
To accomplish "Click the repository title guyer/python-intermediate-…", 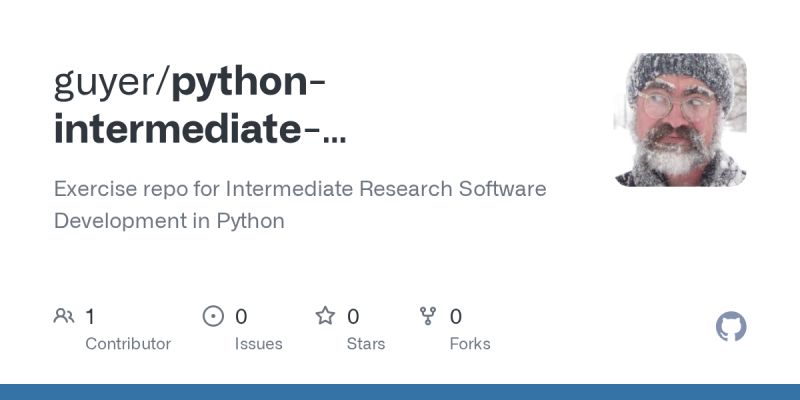I will tap(200, 106).
